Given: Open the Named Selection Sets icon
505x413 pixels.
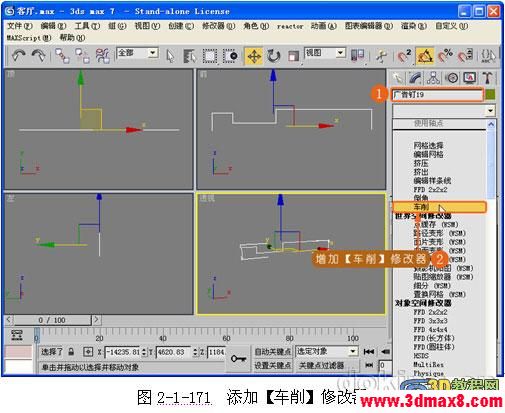Looking at the screenshot, I should coord(488,56).
